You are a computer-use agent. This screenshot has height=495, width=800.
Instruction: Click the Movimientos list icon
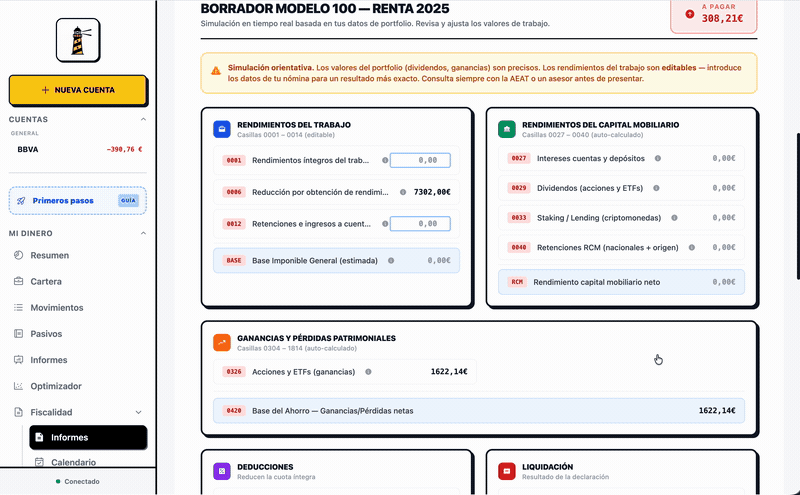pyautogui.click(x=18, y=308)
